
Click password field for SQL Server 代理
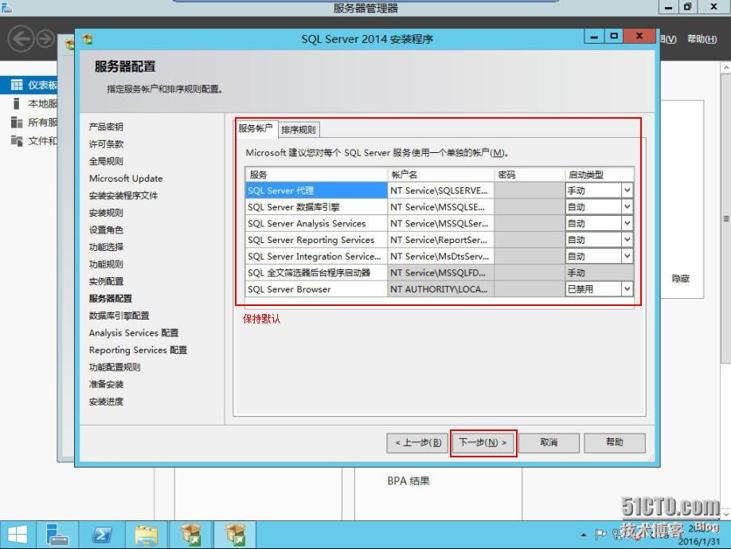coord(529,190)
